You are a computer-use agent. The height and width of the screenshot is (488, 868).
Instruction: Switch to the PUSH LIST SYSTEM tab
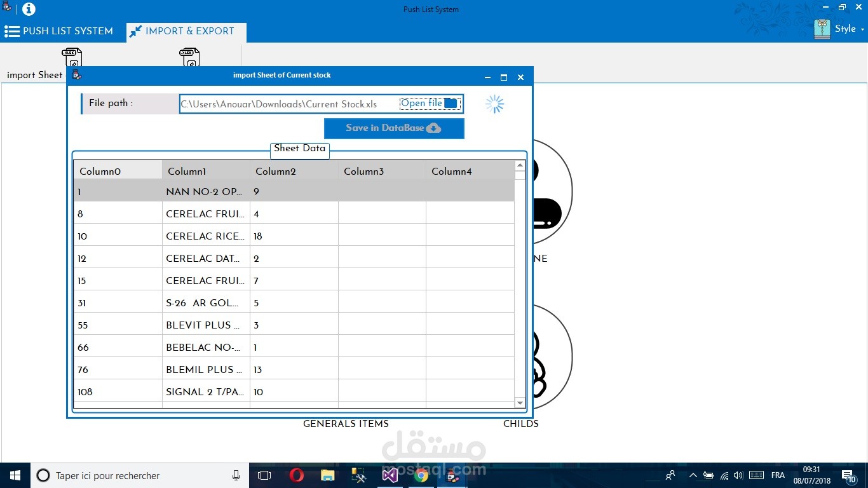[58, 31]
